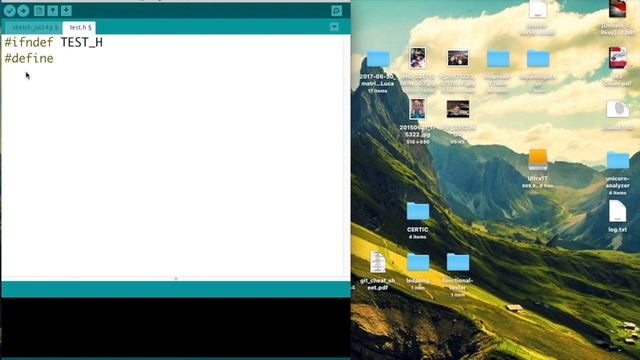This screenshot has height=360, width=640.
Task: Click the Verify checkmark button
Action: click(10, 11)
